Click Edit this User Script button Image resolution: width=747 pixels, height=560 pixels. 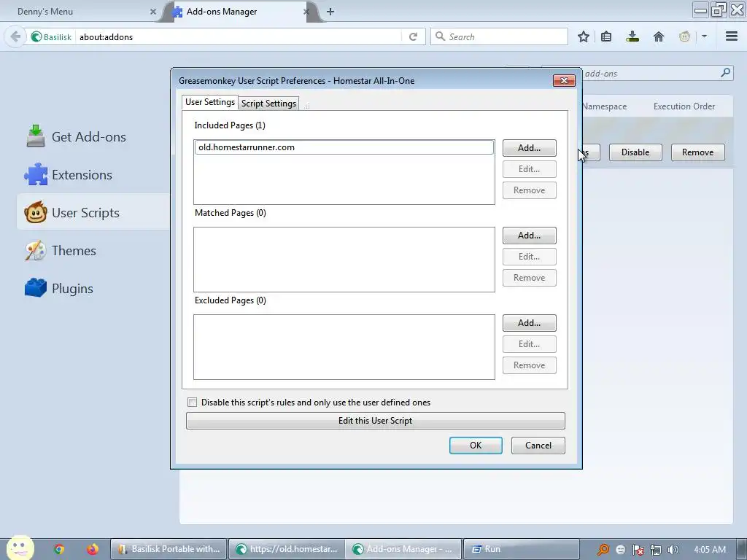[x=376, y=421]
